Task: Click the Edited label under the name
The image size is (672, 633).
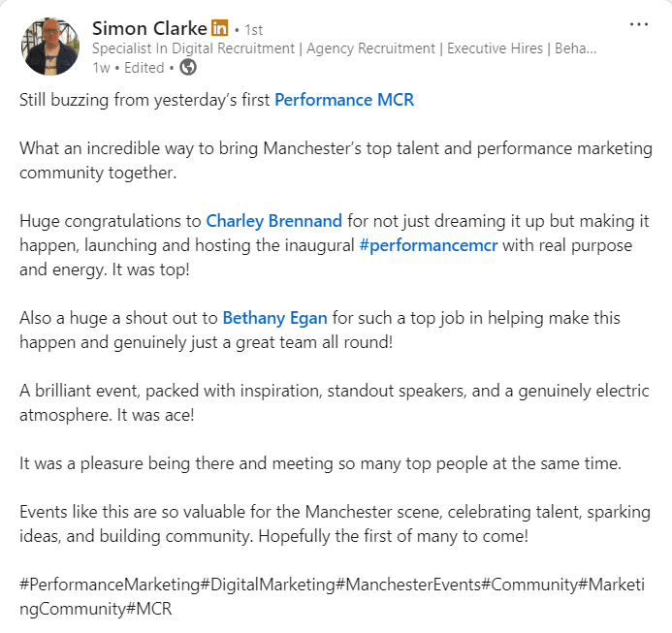Action: [144, 68]
